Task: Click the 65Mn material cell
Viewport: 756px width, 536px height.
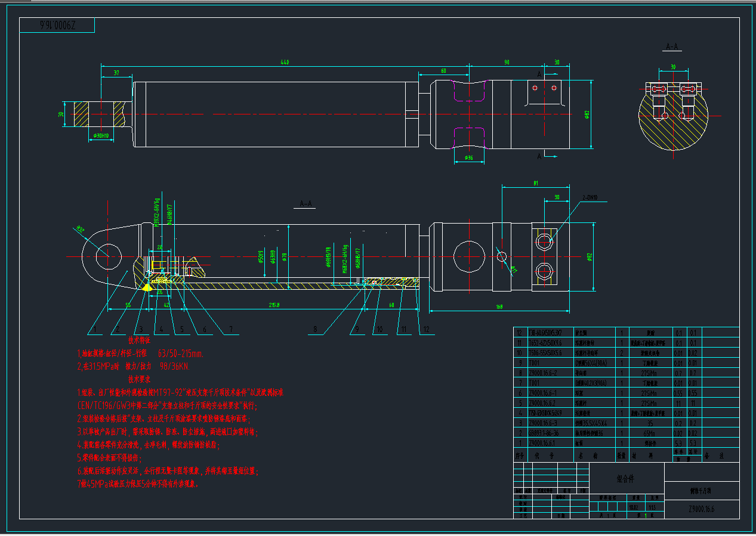Action: [650, 433]
